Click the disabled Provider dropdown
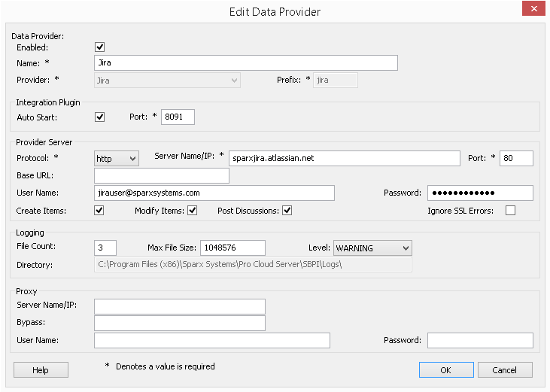 167,80
